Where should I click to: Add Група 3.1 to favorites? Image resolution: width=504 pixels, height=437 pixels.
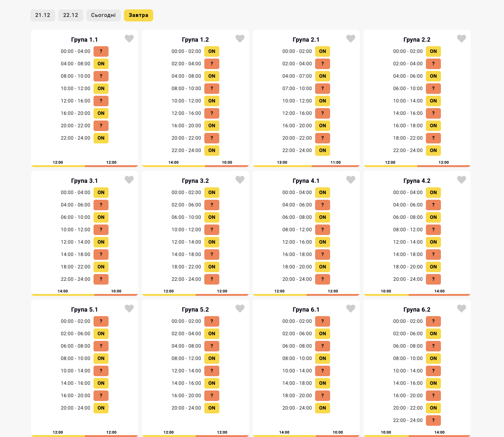(x=129, y=180)
